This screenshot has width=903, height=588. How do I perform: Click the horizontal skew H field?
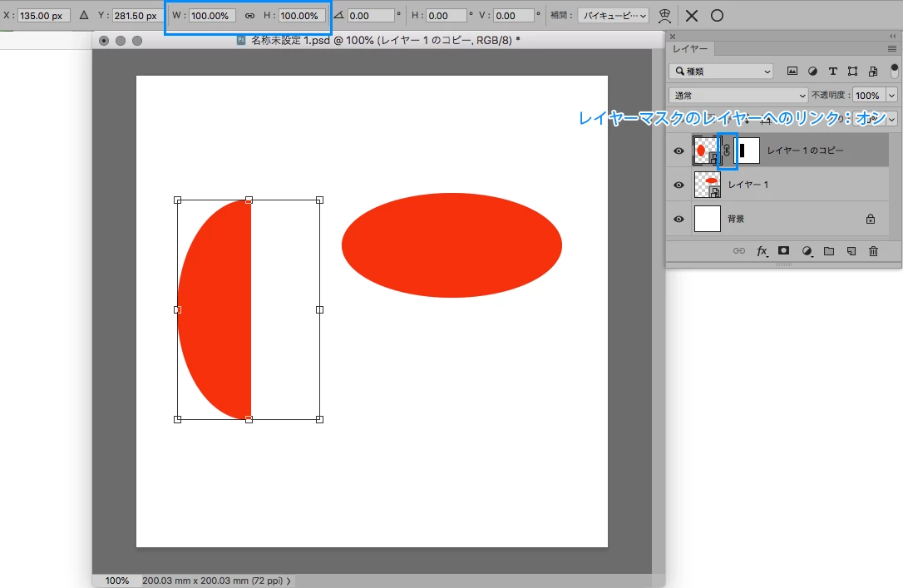click(x=447, y=16)
